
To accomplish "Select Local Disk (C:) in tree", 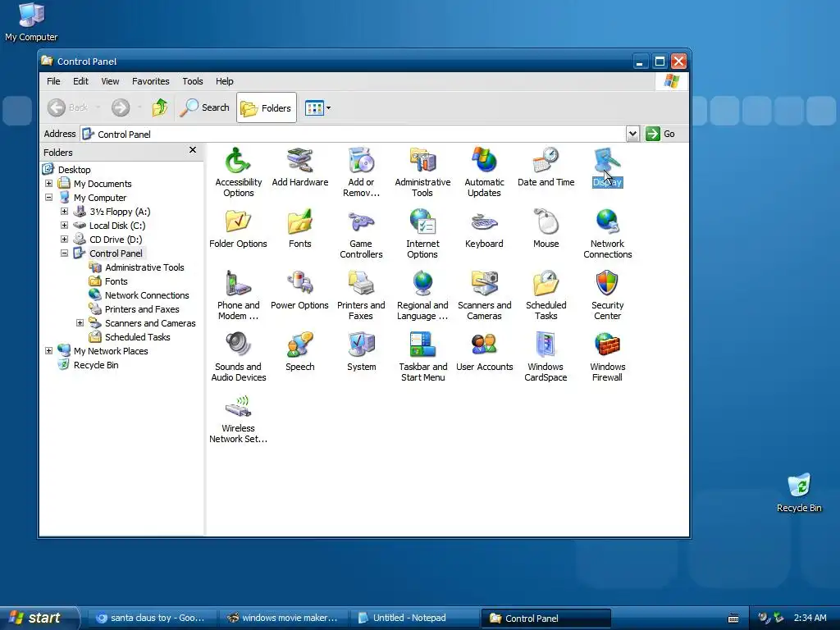I will coord(109,226).
